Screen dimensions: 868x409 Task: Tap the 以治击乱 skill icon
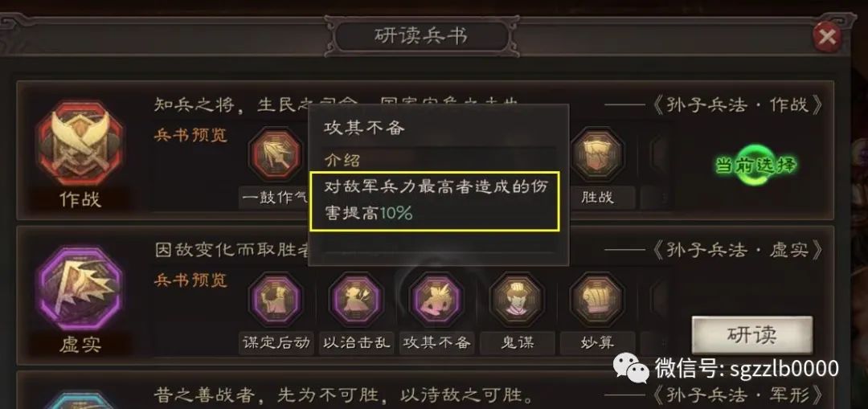(355, 300)
